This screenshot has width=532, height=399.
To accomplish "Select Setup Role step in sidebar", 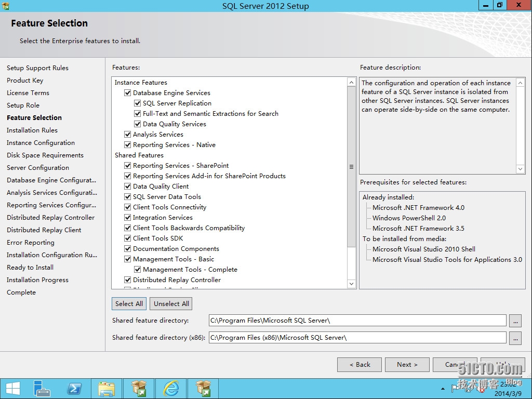I will [23, 105].
